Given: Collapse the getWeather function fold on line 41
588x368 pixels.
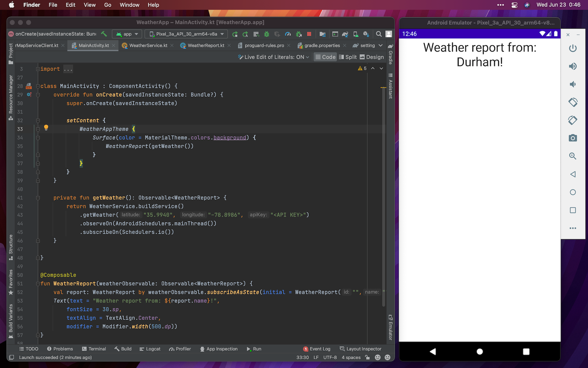Looking at the screenshot, I should pyautogui.click(x=38, y=198).
